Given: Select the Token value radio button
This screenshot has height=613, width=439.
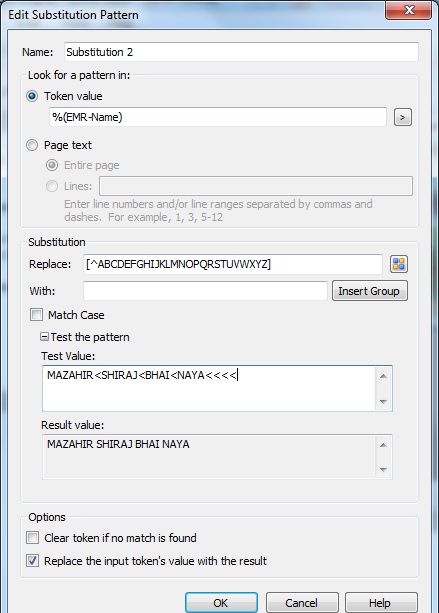Looking at the screenshot, I should pyautogui.click(x=32, y=96).
